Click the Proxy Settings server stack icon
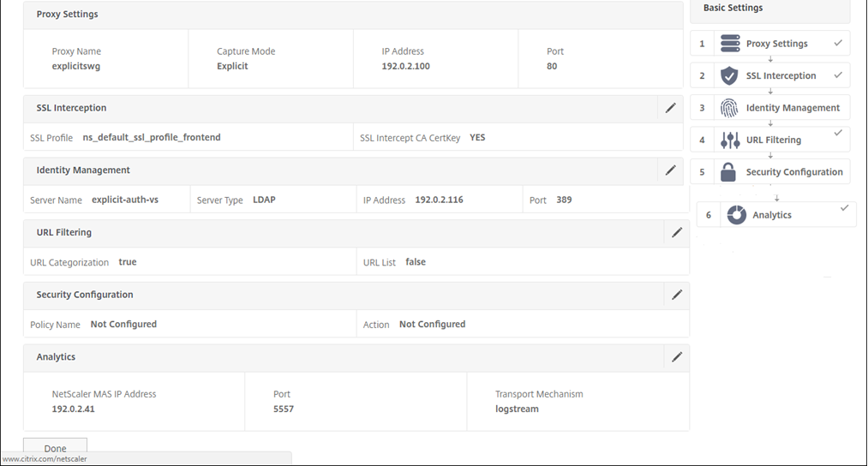 click(729, 44)
